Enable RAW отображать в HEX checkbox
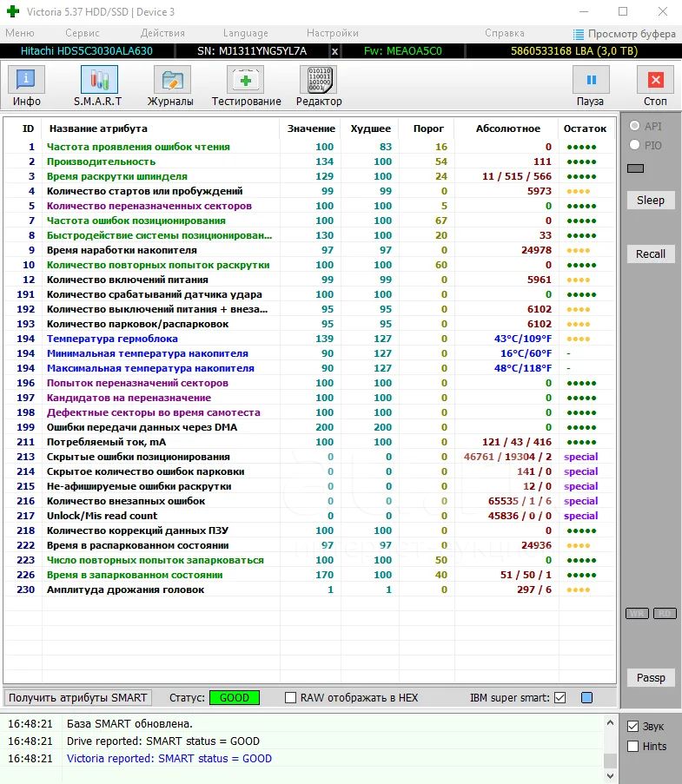This screenshot has width=682, height=784. [290, 697]
